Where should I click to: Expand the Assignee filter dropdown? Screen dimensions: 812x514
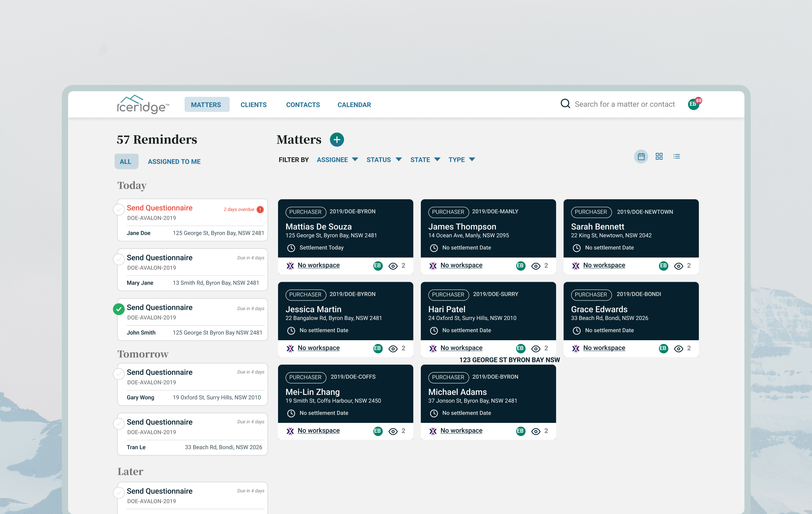click(x=337, y=160)
